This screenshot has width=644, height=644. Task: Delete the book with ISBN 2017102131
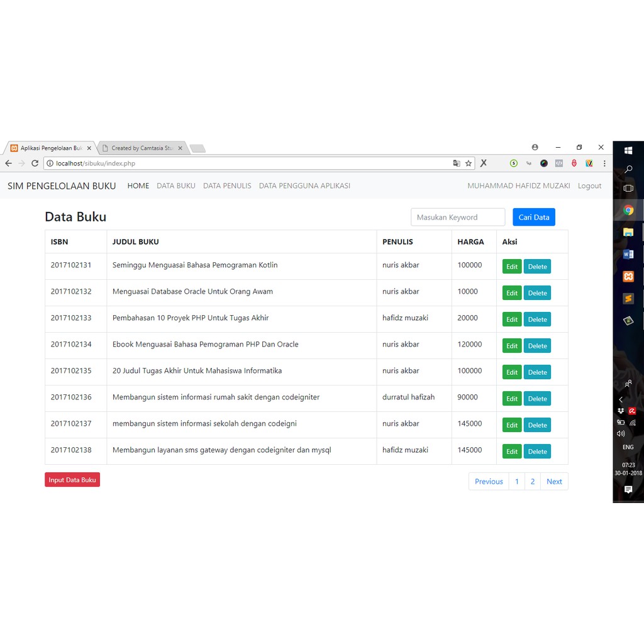pyautogui.click(x=537, y=267)
